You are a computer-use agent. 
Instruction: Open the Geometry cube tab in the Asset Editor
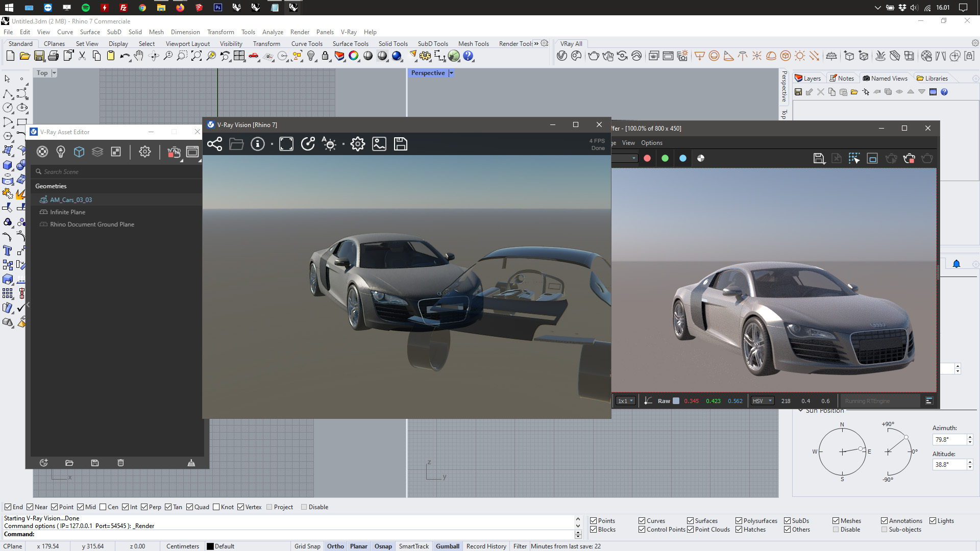[79, 152]
